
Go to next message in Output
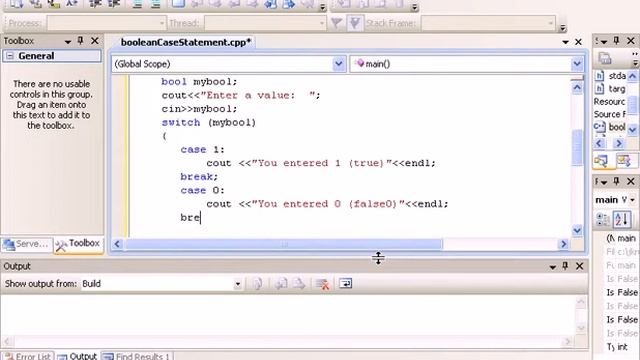tap(299, 284)
